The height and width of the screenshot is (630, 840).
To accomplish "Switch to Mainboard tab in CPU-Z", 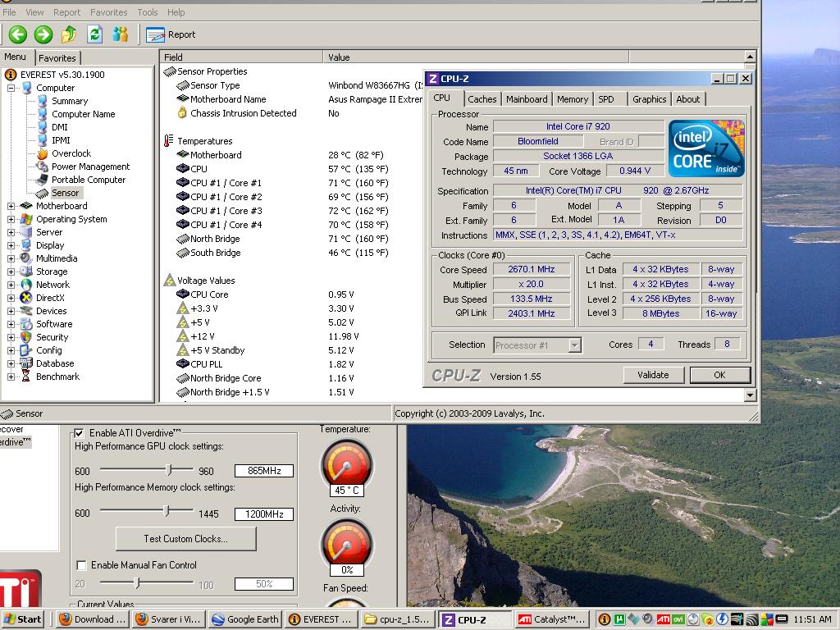I will click(x=527, y=99).
